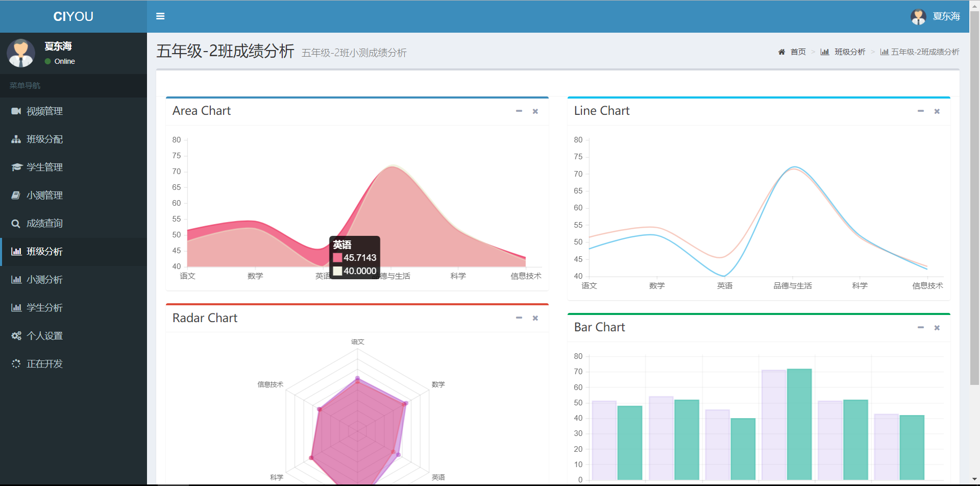Open 小测管理 menu item
This screenshot has width=980, height=486.
[x=73, y=196]
